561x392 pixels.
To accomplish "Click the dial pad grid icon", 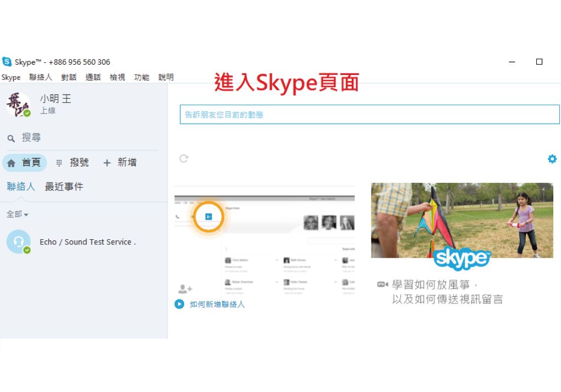I will tap(59, 163).
